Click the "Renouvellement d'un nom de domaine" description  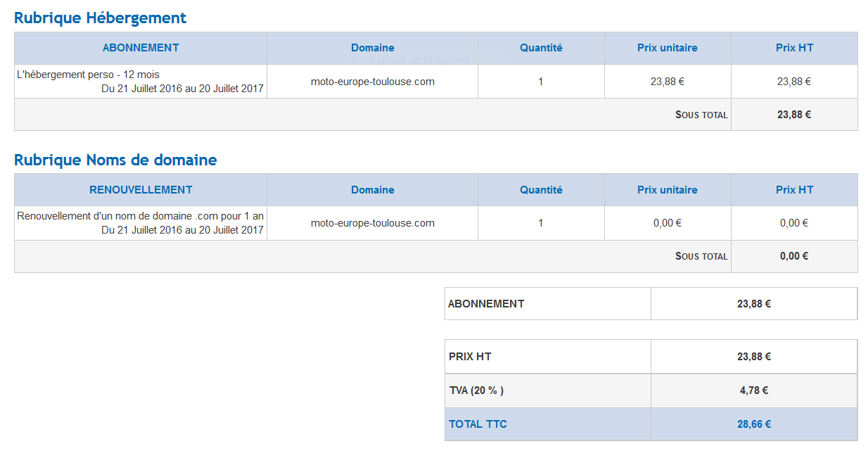point(140,216)
